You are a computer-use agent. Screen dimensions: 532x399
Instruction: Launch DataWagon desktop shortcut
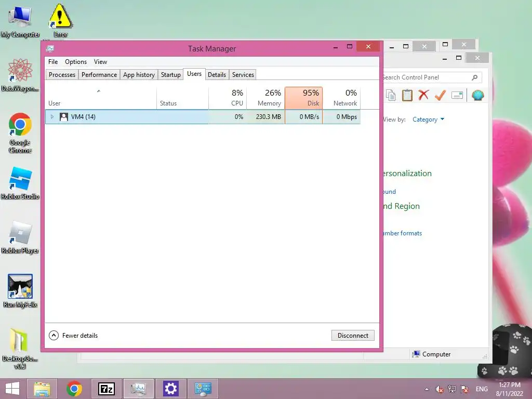pos(20,75)
